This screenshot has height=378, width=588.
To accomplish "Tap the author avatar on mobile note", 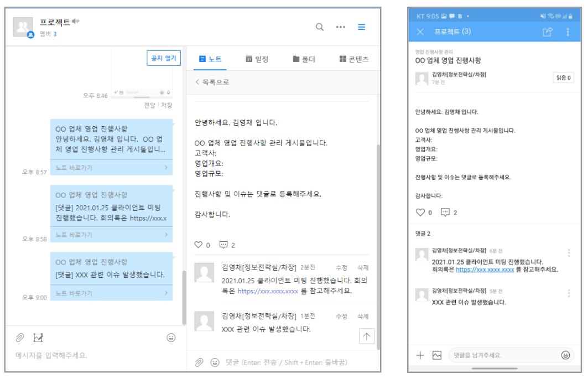I will [x=422, y=79].
